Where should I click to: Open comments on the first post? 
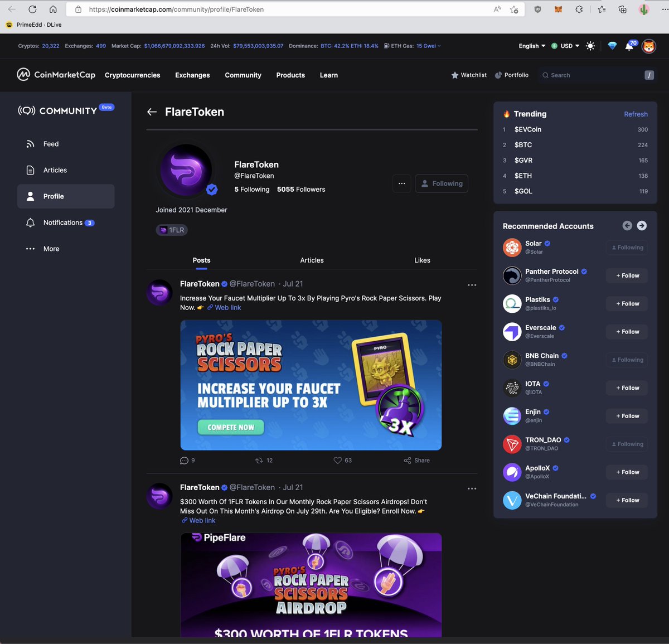pos(187,461)
